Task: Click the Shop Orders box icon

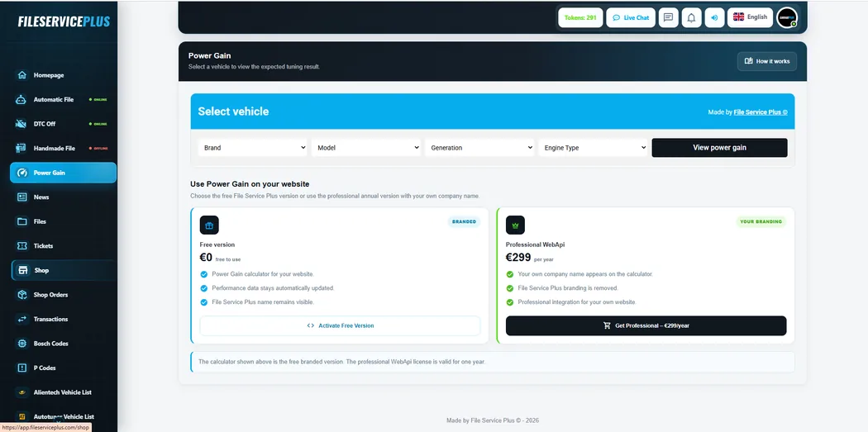Action: pos(21,295)
